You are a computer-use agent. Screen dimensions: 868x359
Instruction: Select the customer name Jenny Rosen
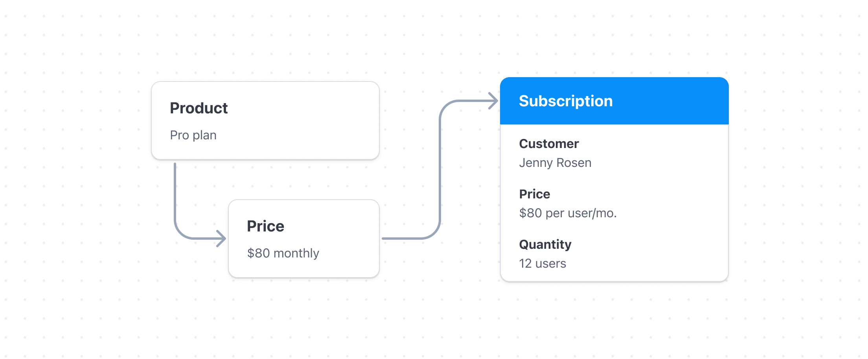point(555,163)
